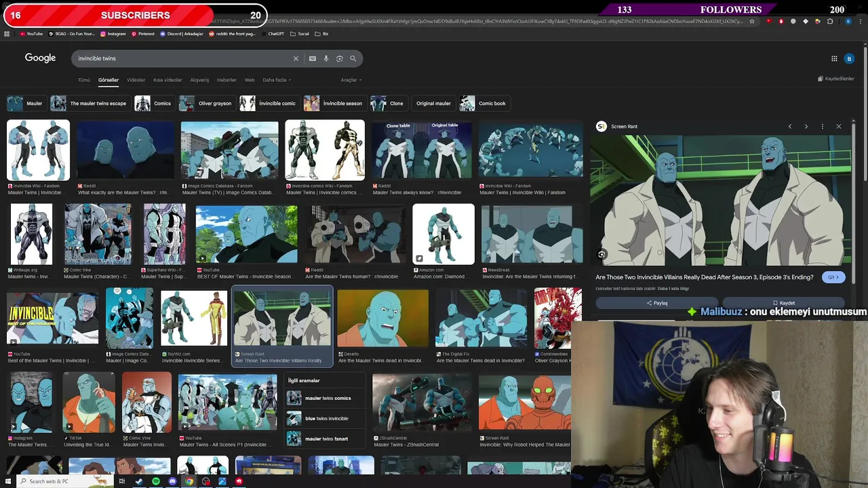Switch to the Haberler tab
The image size is (868, 488).
[x=226, y=80]
